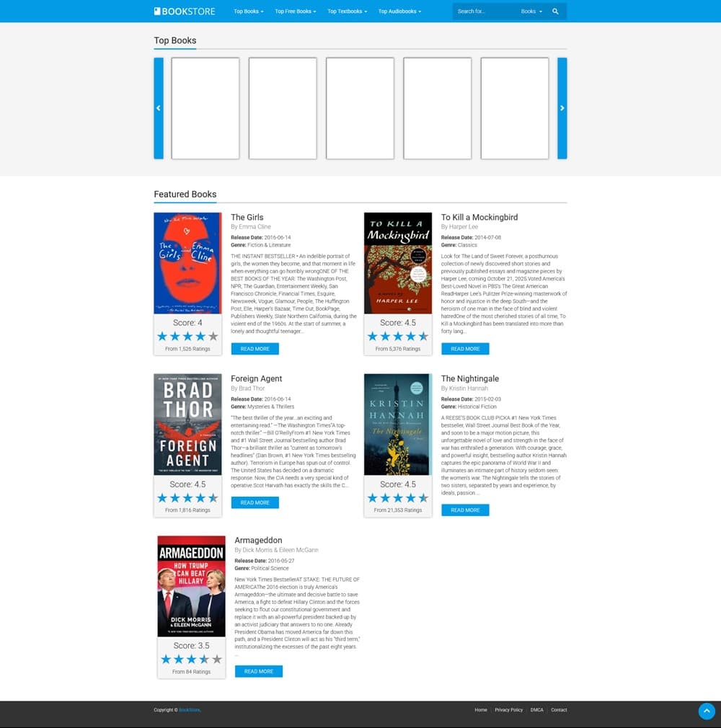The width and height of the screenshot is (721, 728).
Task: Click Read More for To Kill a Mockingbird
Action: click(x=465, y=349)
